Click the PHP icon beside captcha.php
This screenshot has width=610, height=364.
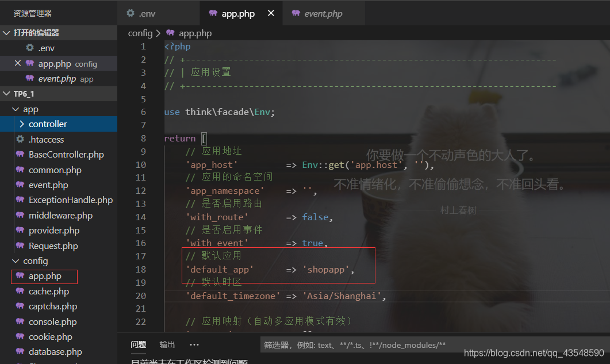[20, 306]
